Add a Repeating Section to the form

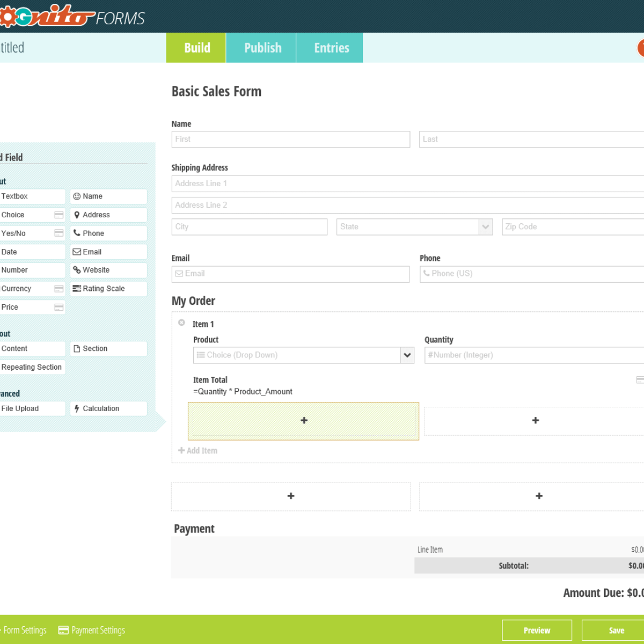32,367
